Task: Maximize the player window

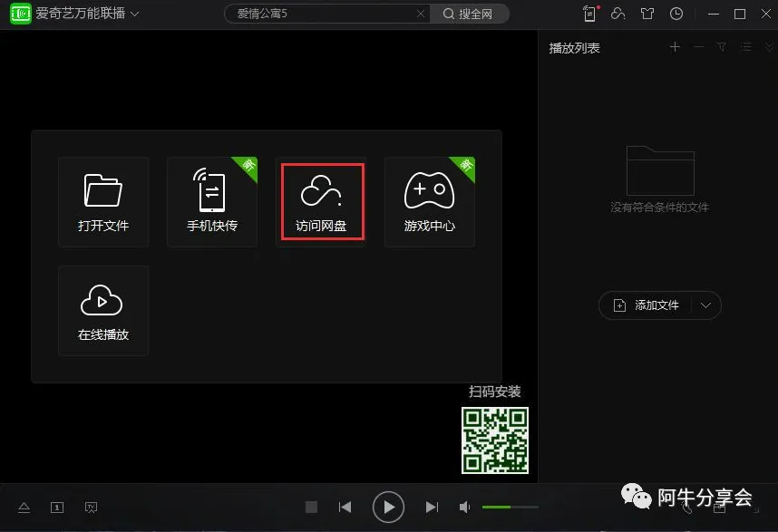Action: pyautogui.click(x=740, y=14)
